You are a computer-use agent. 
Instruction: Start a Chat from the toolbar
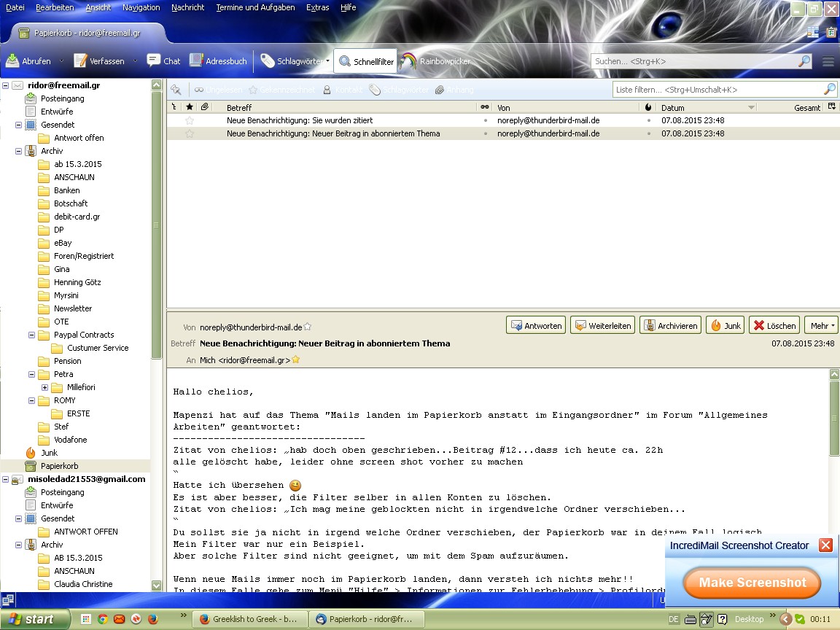163,61
